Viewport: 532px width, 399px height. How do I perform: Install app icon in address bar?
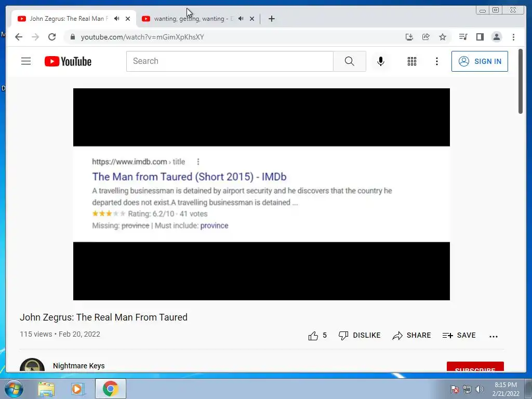point(409,37)
